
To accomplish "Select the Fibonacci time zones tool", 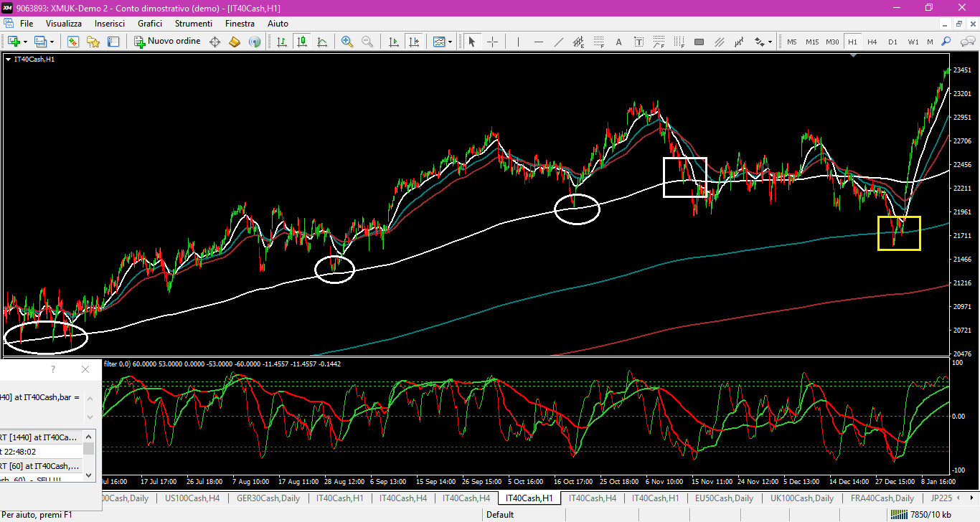I will (679, 42).
